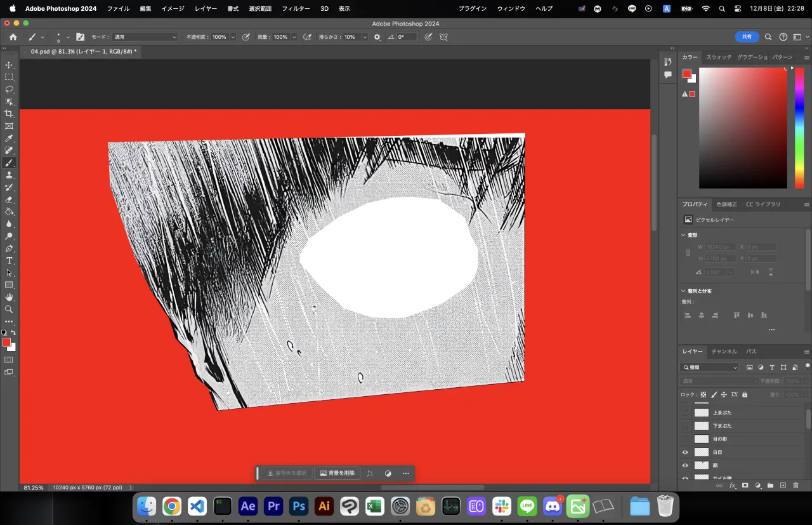Hide the 白目 layer
Viewport: 812px width, 525px height.
click(x=685, y=452)
